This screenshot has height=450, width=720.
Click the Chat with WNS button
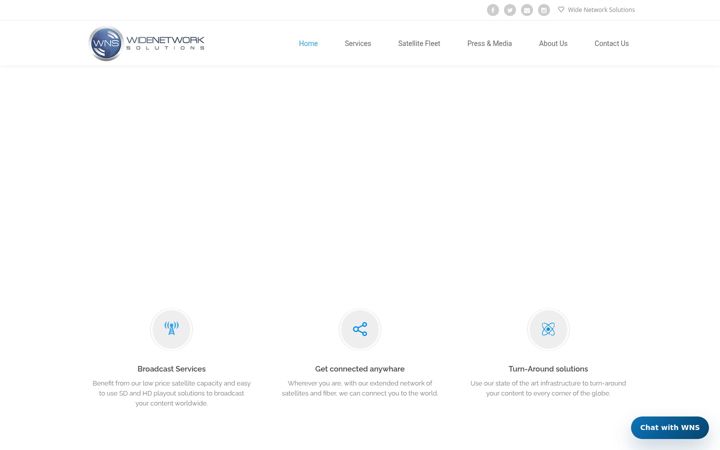pyautogui.click(x=669, y=428)
